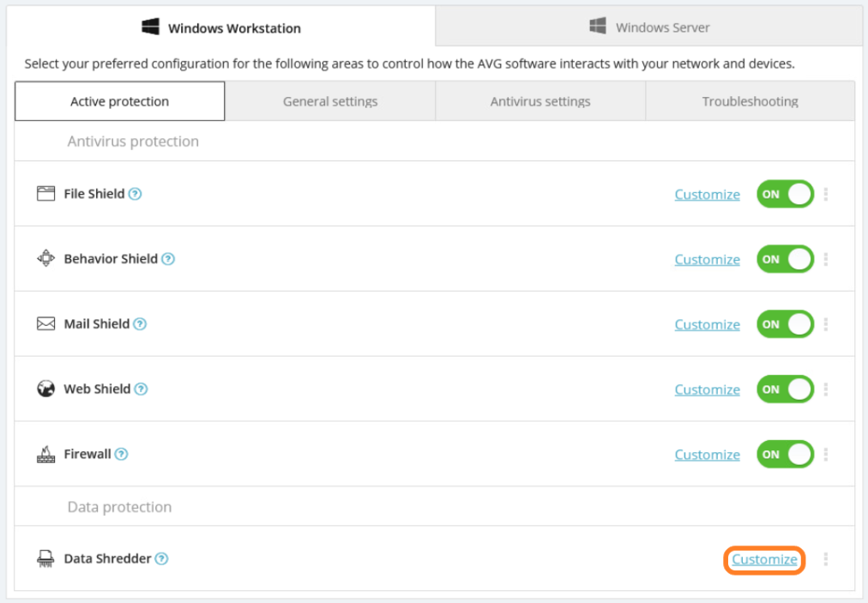Switch off the Firewall toggle
868x603 pixels.
click(786, 454)
